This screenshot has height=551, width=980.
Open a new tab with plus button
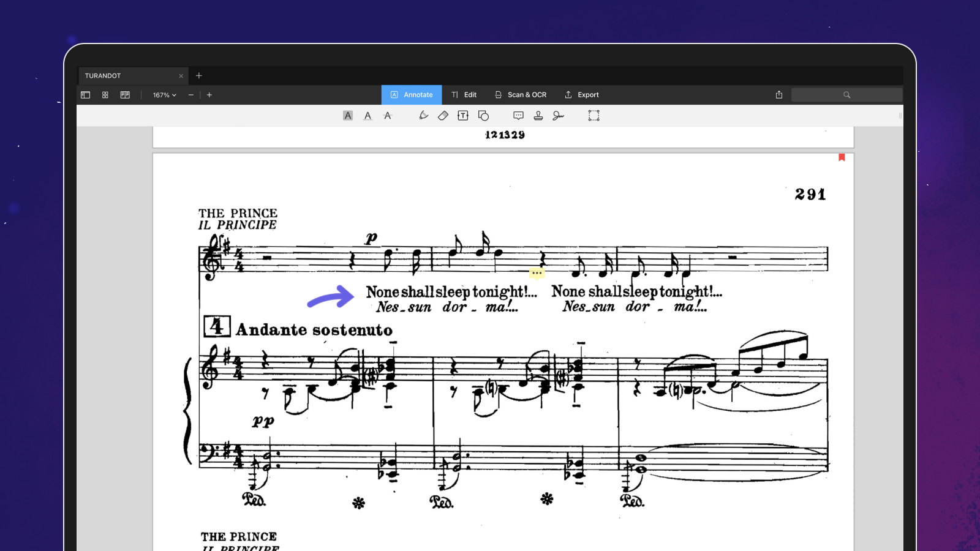pyautogui.click(x=199, y=76)
